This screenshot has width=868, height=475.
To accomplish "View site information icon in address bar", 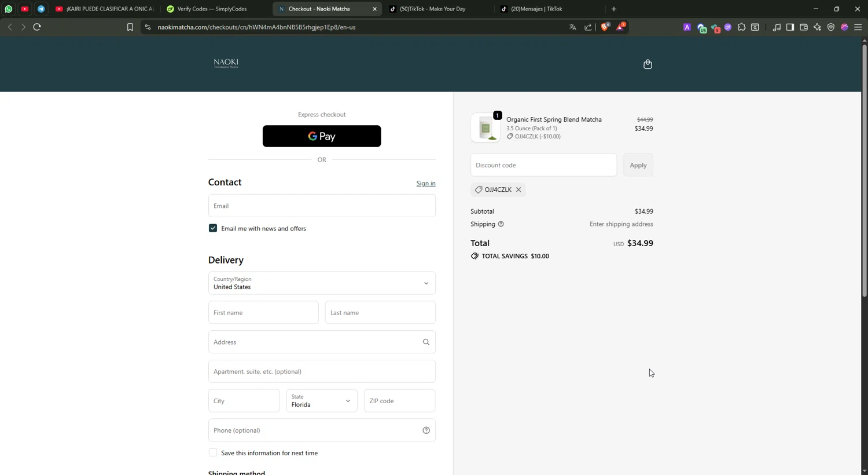I will point(148,27).
